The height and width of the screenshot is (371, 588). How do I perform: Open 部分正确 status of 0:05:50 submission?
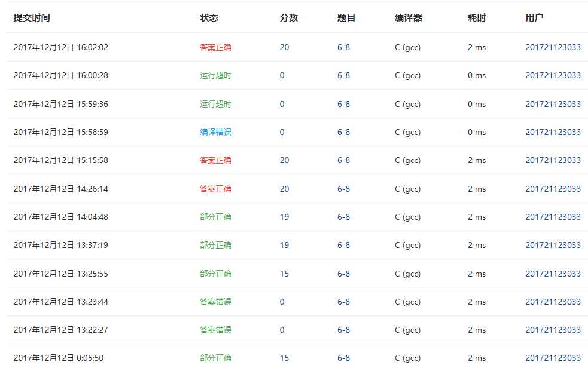pyautogui.click(x=215, y=358)
